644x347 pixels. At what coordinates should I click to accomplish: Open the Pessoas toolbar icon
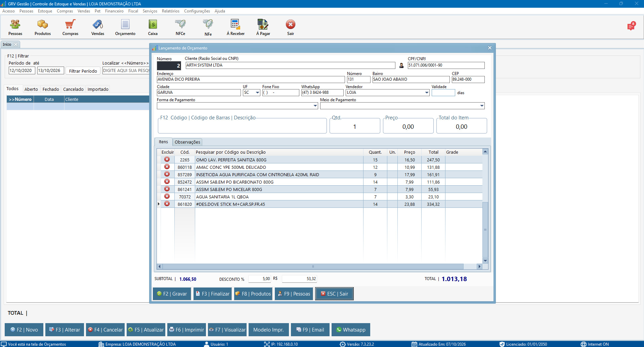[x=15, y=27]
